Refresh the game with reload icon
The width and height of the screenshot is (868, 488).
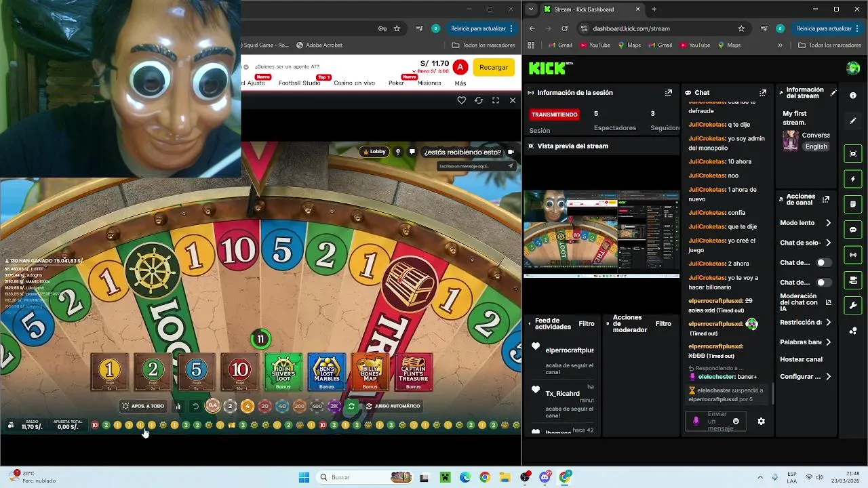point(479,100)
